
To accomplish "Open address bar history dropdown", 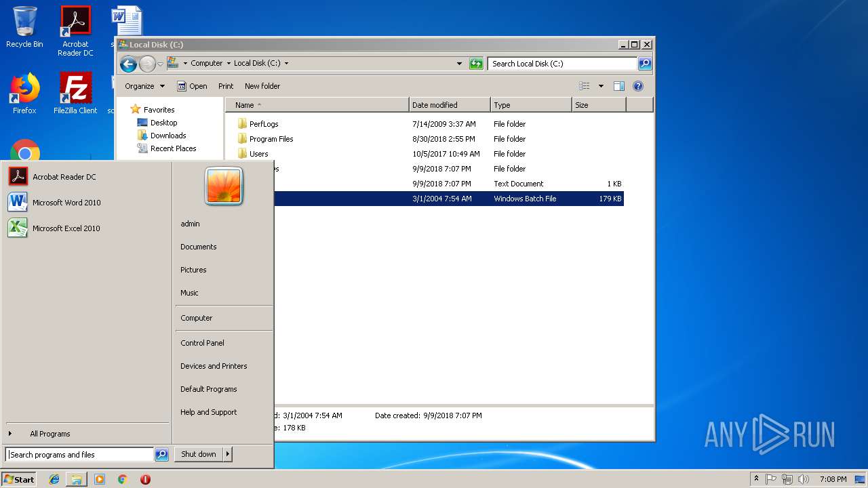I will coord(460,64).
